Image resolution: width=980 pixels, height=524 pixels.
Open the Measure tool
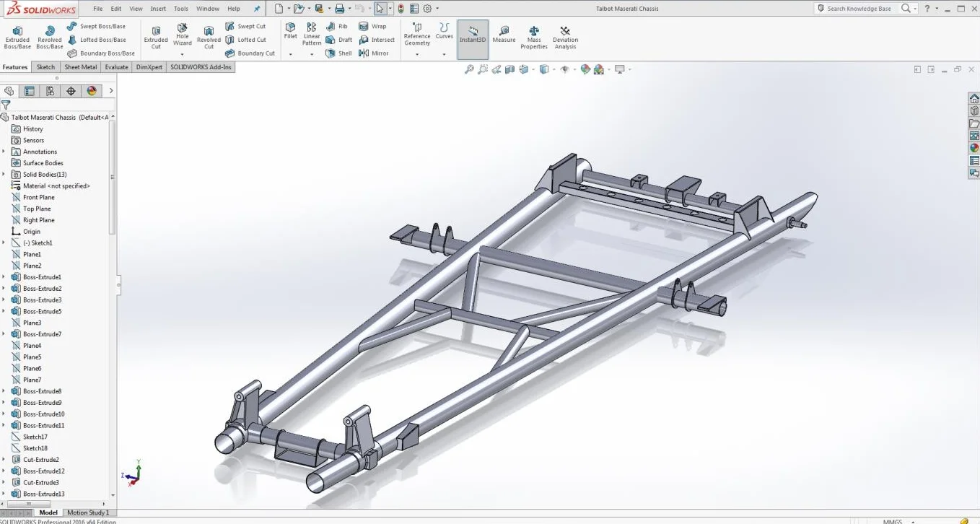click(x=504, y=35)
